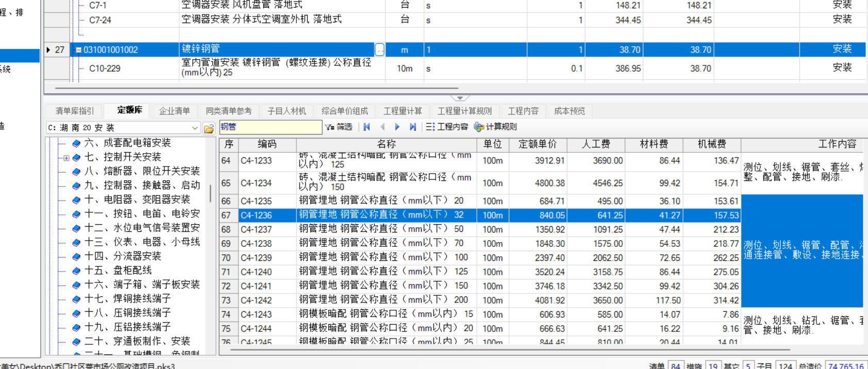Image resolution: width=868 pixels, height=369 pixels.
Task: Go to the next record arrow
Action: pos(397,127)
